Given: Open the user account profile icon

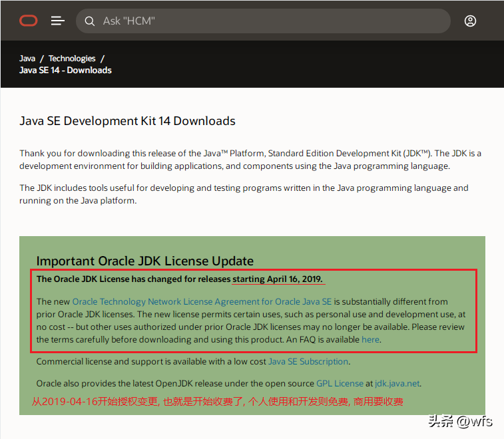Looking at the screenshot, I should click(470, 21).
